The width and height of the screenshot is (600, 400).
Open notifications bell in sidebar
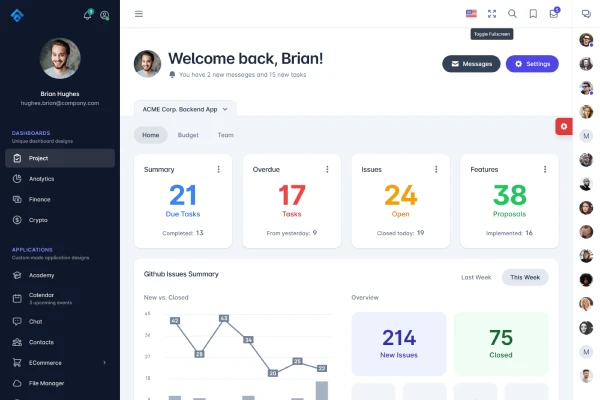click(87, 15)
